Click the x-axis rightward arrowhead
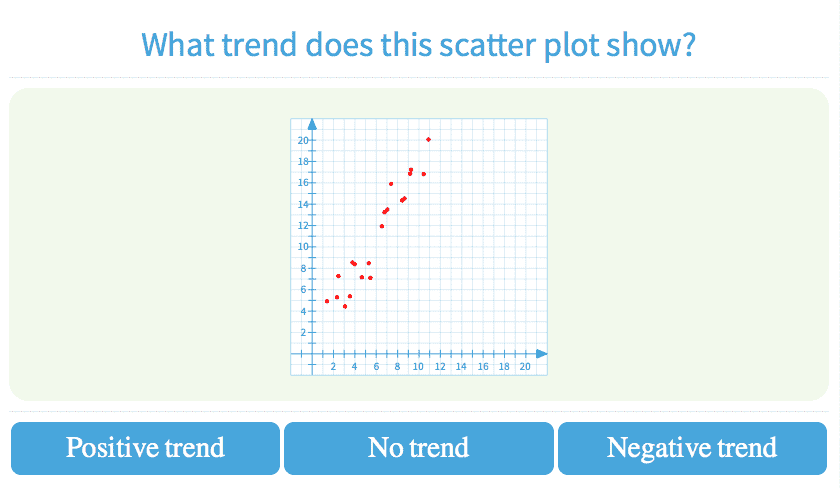This screenshot has width=840, height=501. pyautogui.click(x=542, y=354)
